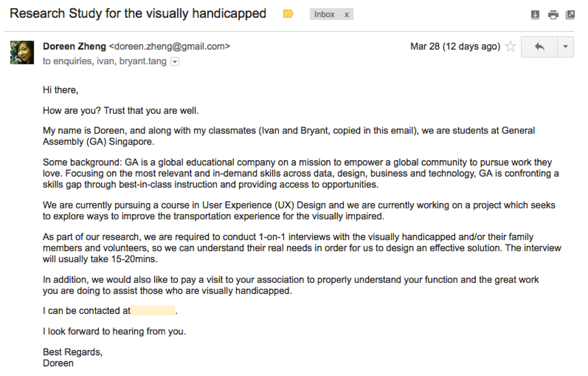This screenshot has height=376, width=588.
Task: Star this message from Doreen Zheng
Action: 510,47
